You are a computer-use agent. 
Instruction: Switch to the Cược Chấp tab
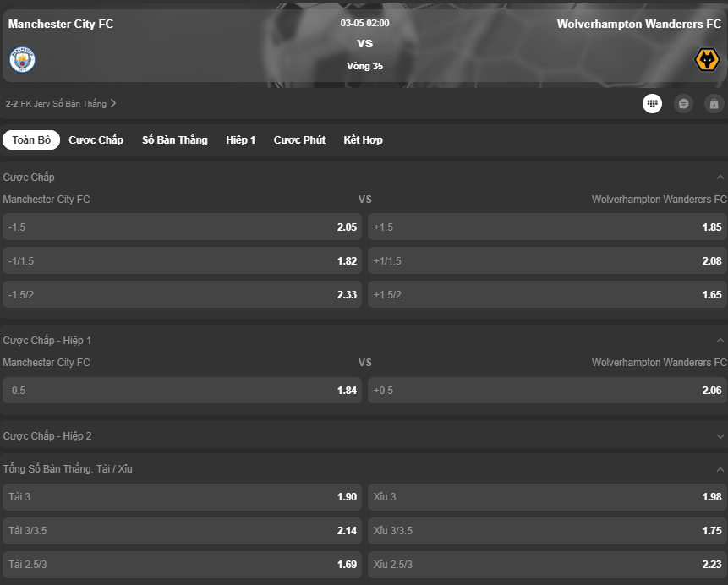[96, 139]
